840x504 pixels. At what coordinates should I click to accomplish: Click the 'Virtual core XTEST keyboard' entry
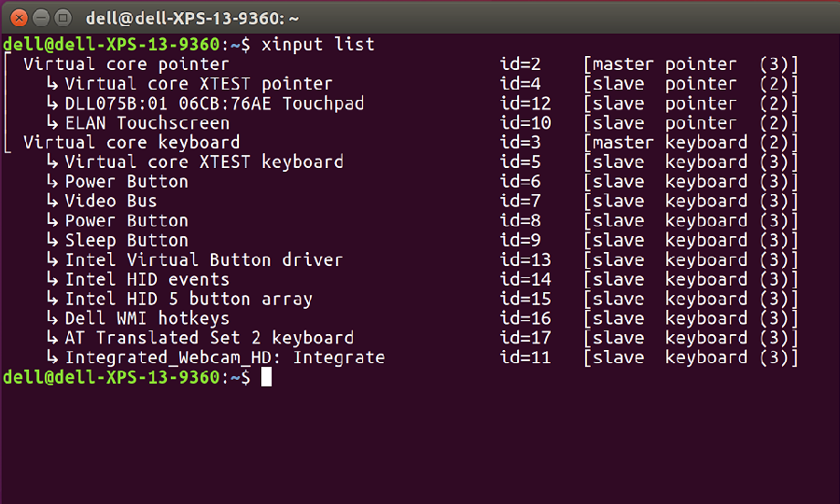[x=203, y=162]
